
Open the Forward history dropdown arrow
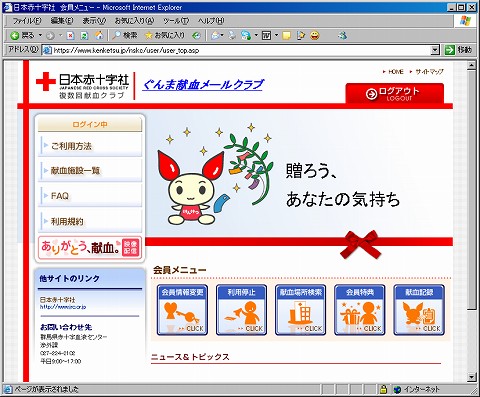pyautogui.click(x=60, y=35)
